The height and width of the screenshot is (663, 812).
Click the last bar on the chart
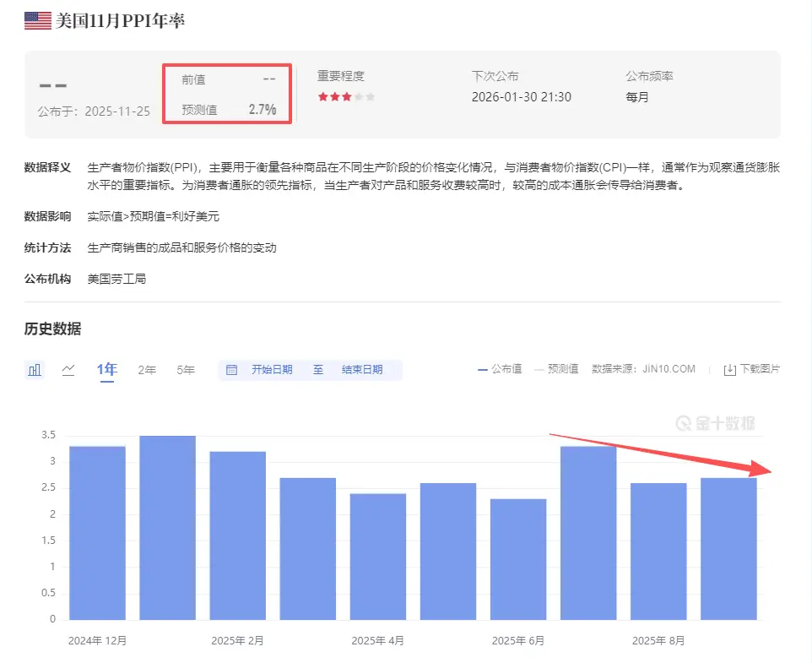pos(728,547)
